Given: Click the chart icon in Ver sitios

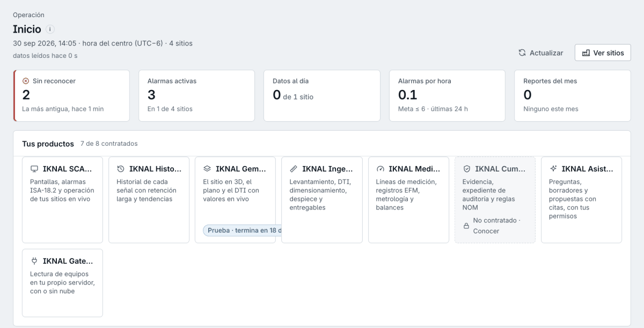Looking at the screenshot, I should click(586, 53).
